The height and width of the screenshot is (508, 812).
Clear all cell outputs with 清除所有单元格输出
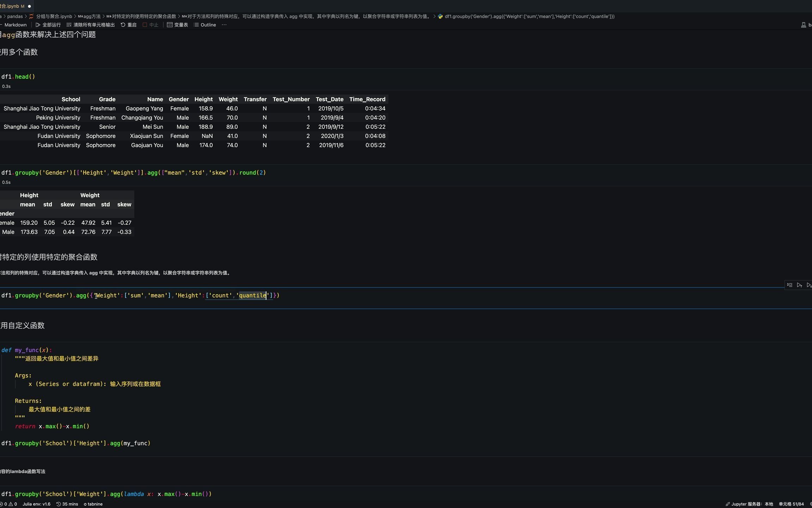[91, 25]
